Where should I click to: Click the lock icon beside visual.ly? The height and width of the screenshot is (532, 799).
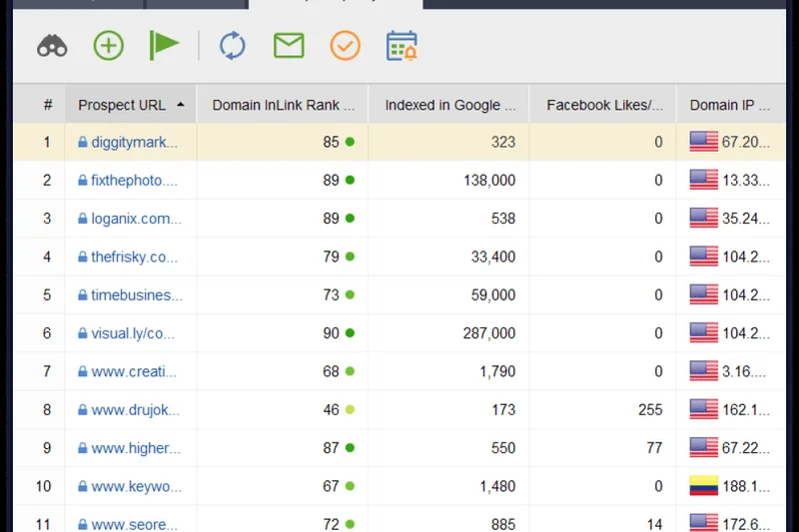(83, 332)
